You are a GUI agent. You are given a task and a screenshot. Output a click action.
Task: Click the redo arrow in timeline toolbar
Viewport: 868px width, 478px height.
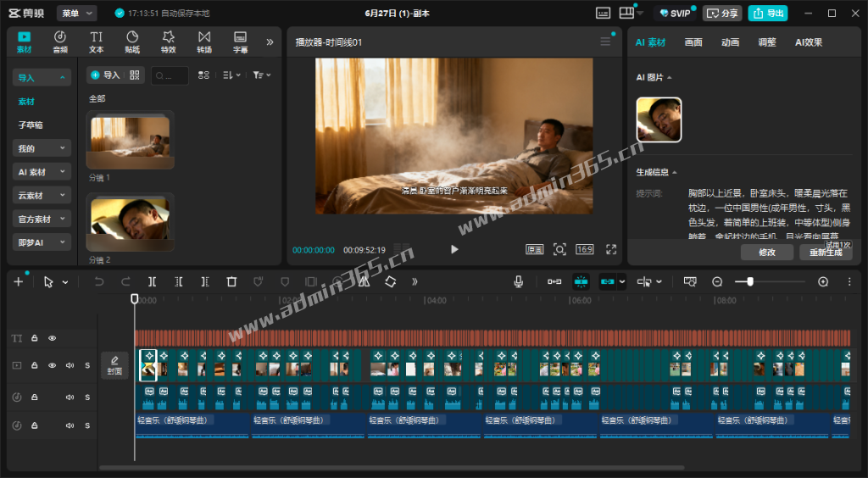coord(125,281)
